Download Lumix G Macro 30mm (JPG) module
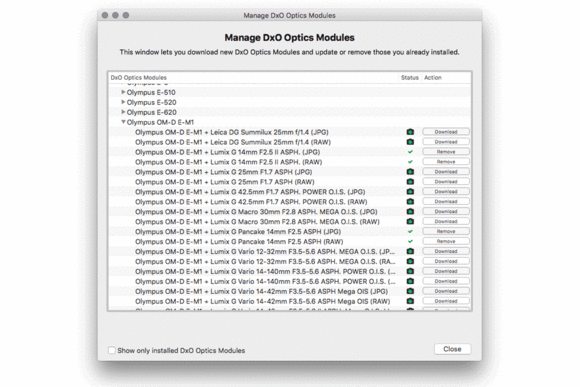This screenshot has height=387, width=580. pyautogui.click(x=446, y=212)
